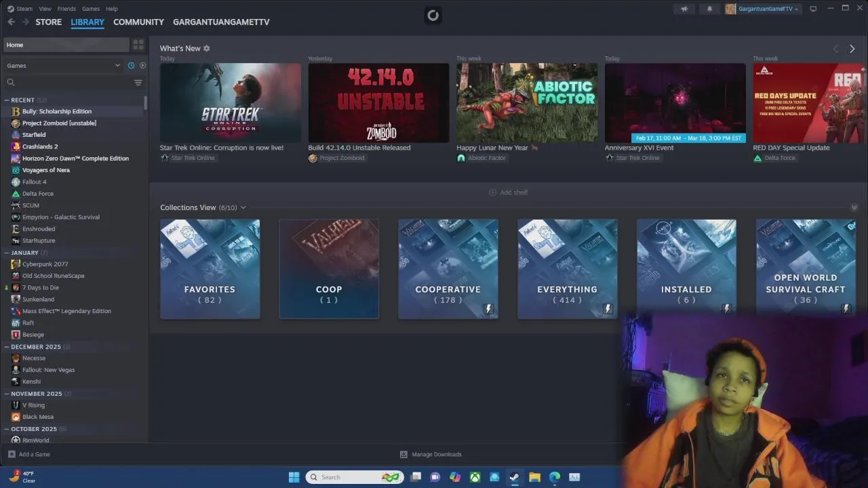Toggle the ready-to-play filter icon

(142, 66)
